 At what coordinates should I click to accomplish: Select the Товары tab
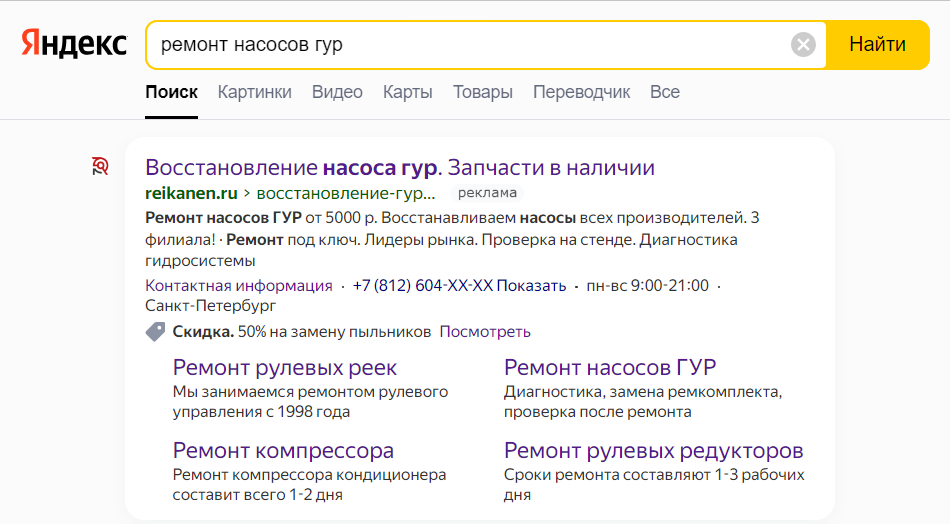click(483, 92)
